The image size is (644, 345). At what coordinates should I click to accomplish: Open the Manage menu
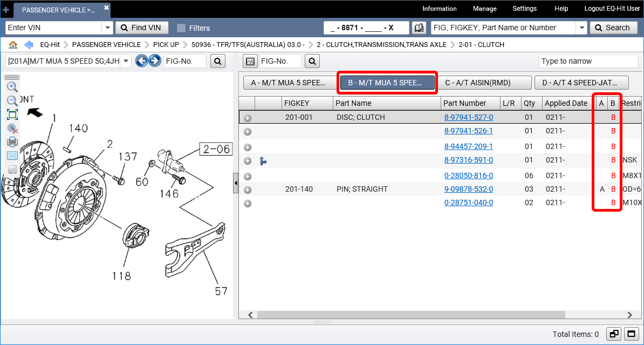[x=485, y=9]
